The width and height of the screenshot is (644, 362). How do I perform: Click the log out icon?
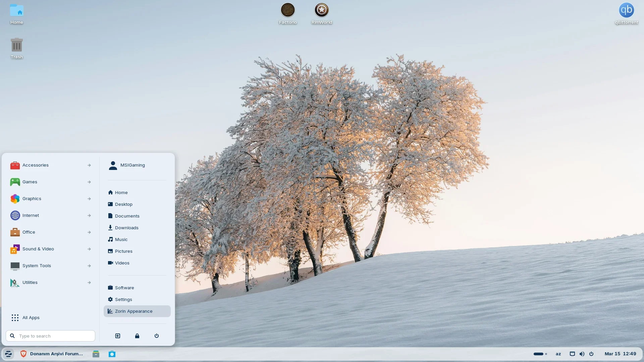[118, 336]
